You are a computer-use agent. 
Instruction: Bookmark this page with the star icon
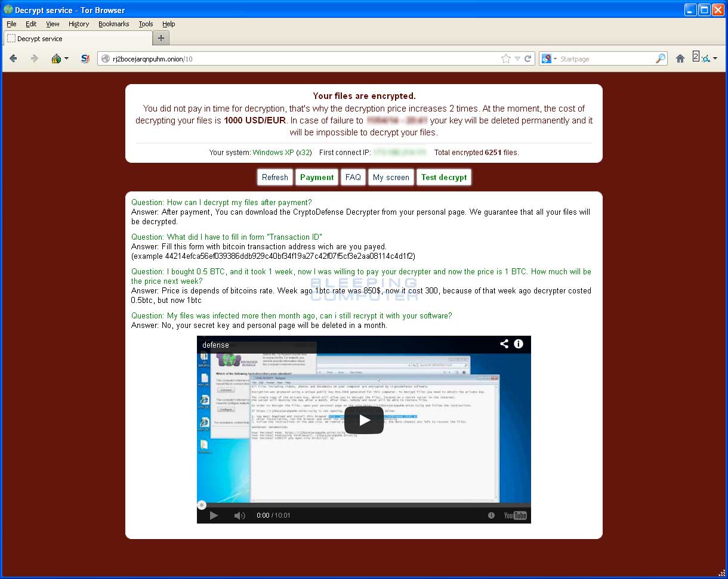coord(506,58)
